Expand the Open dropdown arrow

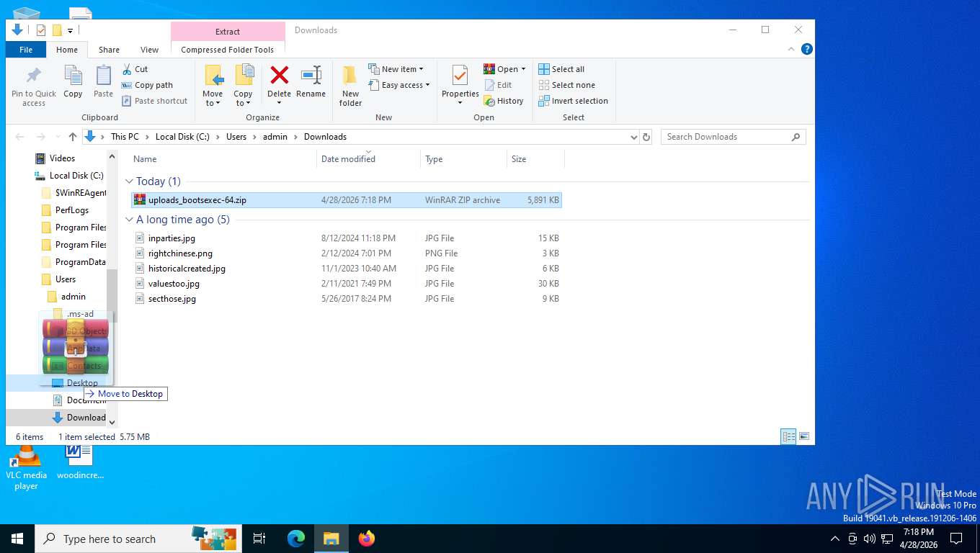click(523, 70)
